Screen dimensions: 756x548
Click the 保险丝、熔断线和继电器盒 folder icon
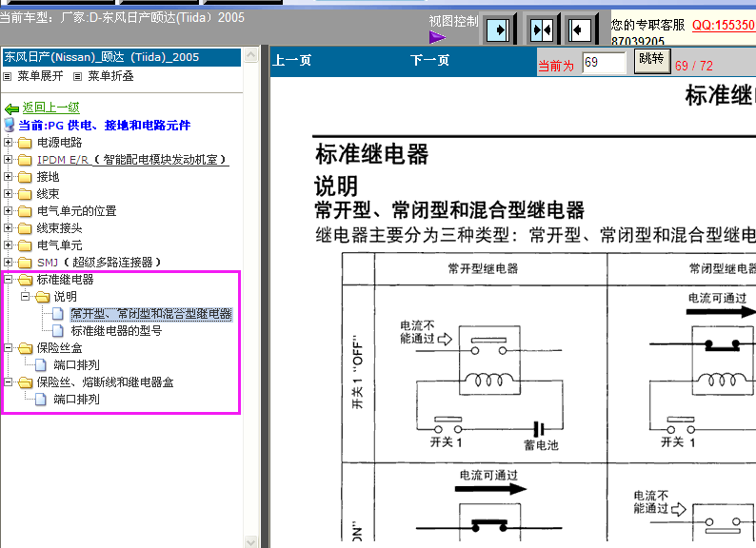point(25,382)
